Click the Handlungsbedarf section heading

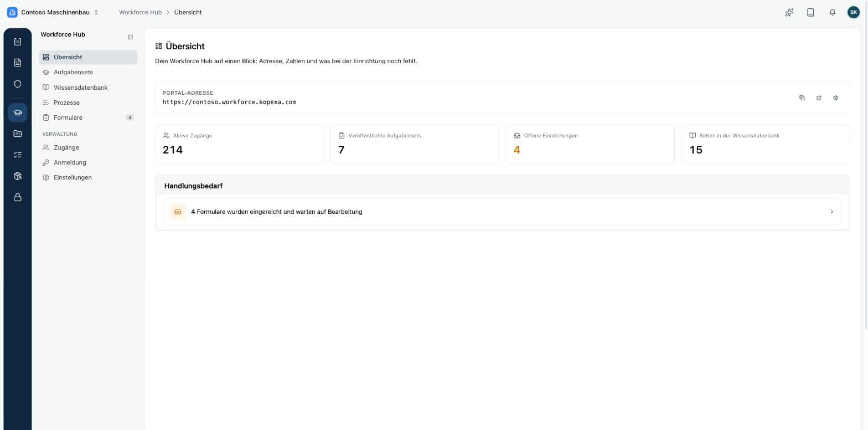tap(193, 186)
